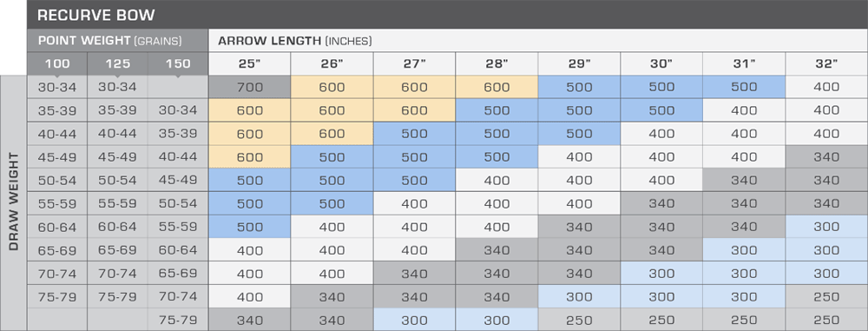The width and height of the screenshot is (868, 331).
Task: Click the 30" arrow length column header
Action: tap(661, 63)
